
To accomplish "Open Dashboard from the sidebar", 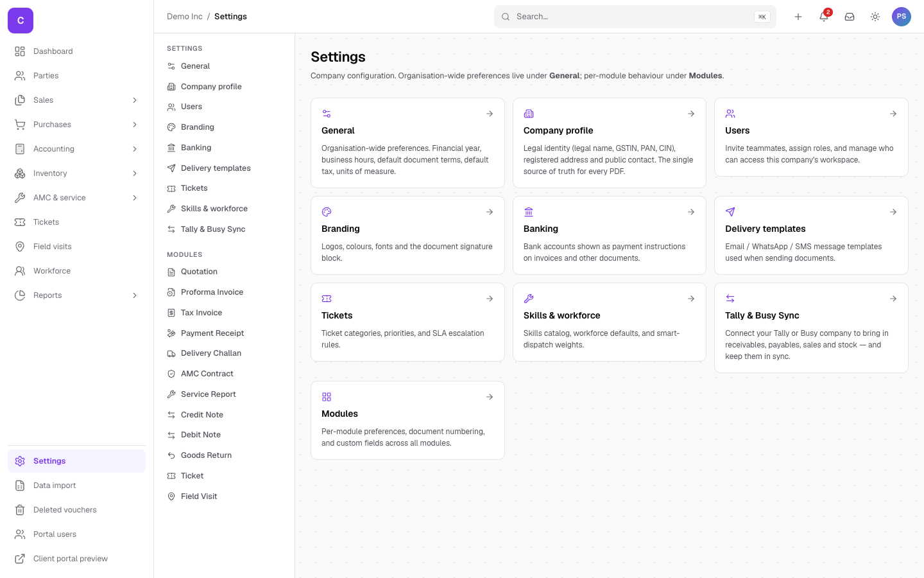I will (76, 51).
